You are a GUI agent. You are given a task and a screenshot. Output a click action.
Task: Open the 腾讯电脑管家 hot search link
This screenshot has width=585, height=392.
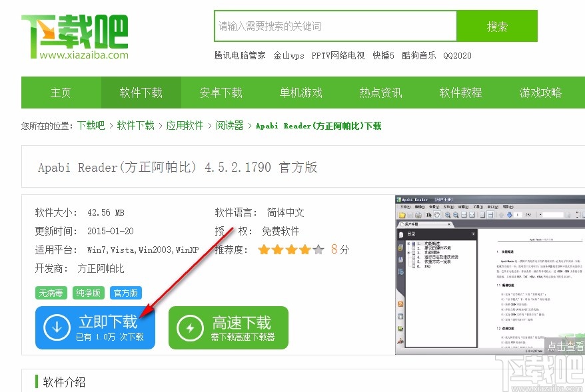click(240, 55)
